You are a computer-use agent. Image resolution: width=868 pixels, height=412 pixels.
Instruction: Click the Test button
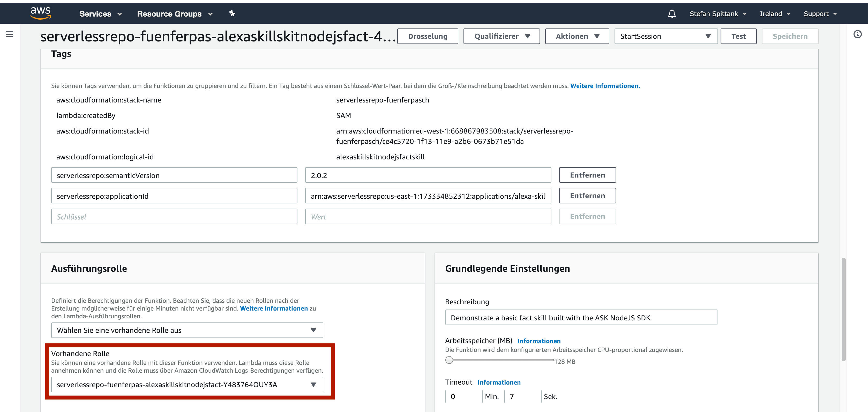[x=738, y=36]
